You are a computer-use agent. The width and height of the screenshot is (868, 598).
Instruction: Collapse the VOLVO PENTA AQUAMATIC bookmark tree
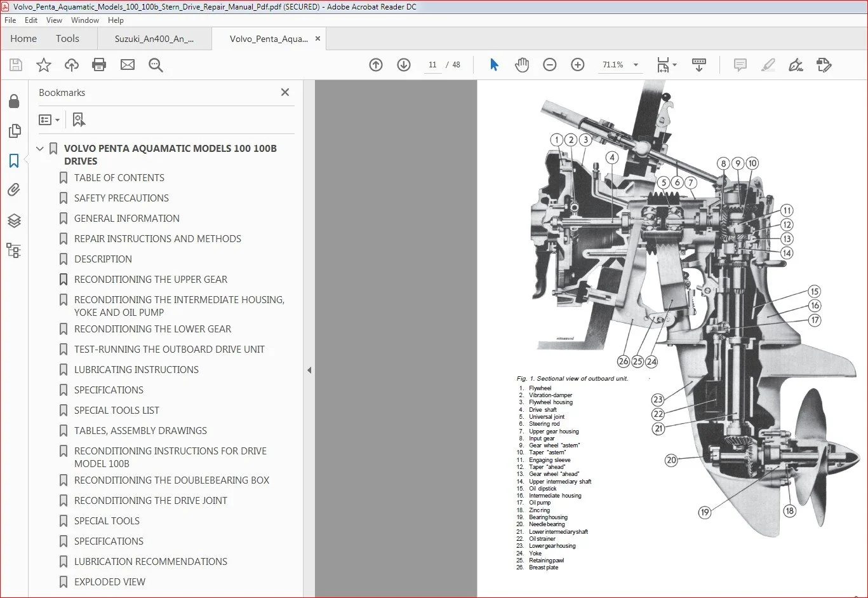pos(41,149)
